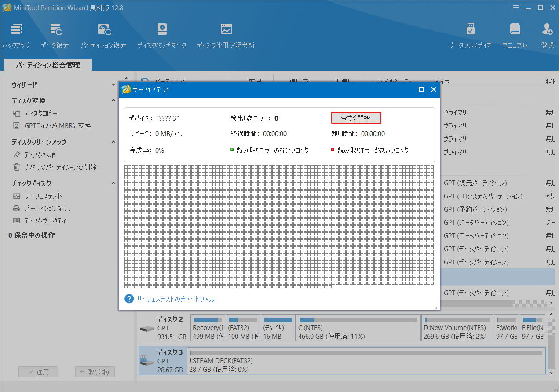Open パーティション復元 in the top toolbar
The height and width of the screenshot is (392, 559).
[103, 36]
